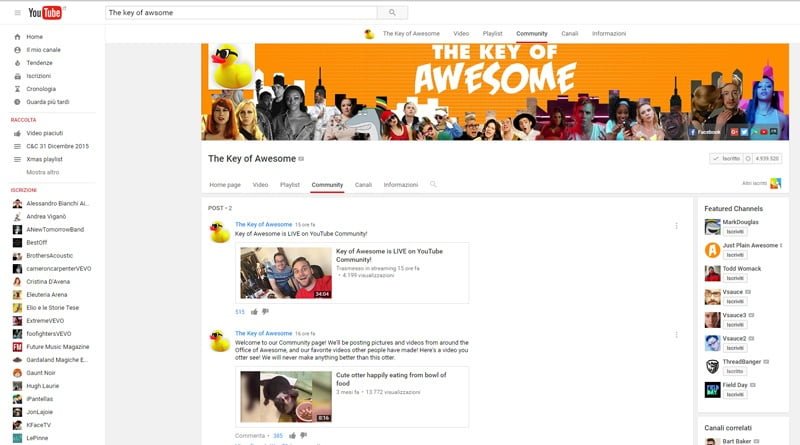
Task: Click Commenta on otter post
Action: [250, 436]
